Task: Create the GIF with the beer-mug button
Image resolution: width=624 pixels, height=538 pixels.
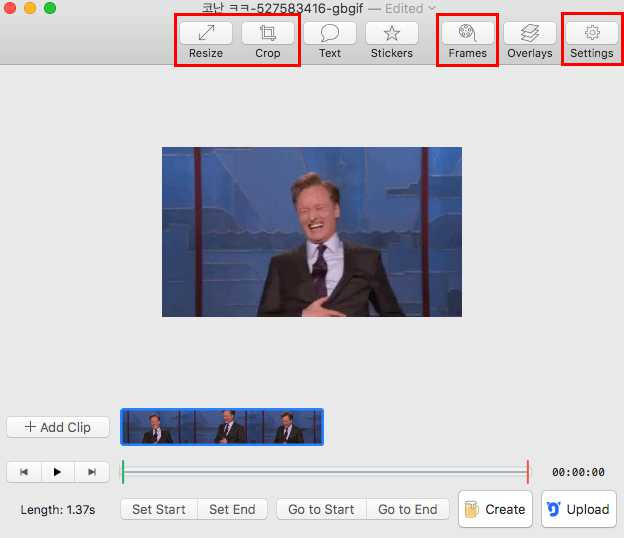Action: point(495,509)
